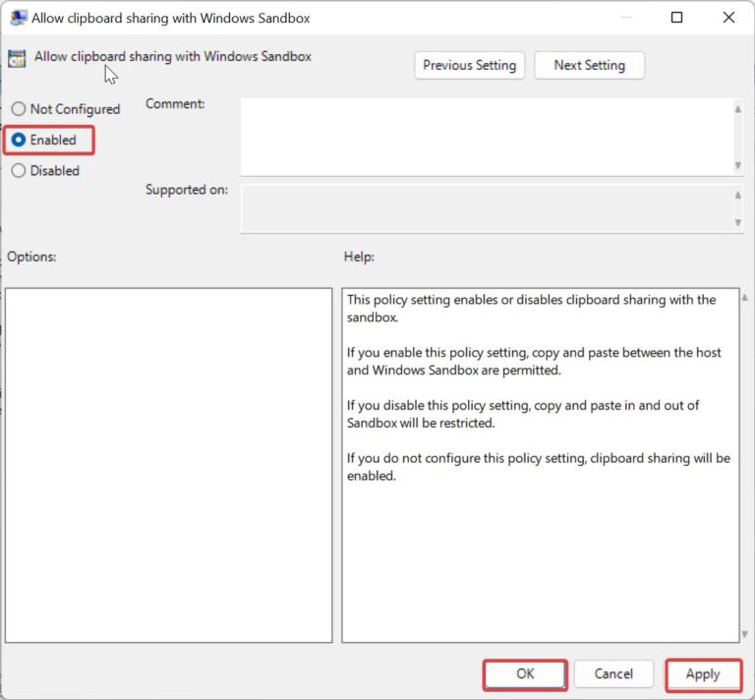Viewport: 755px width, 700px height.
Task: Click the Supported on scroll up arrow
Action: [x=737, y=195]
